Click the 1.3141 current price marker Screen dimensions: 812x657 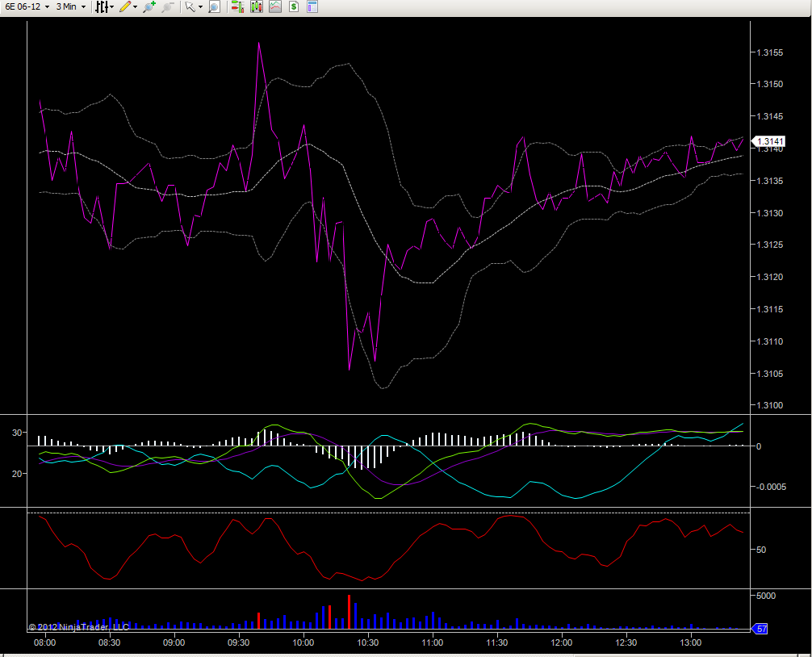point(768,141)
